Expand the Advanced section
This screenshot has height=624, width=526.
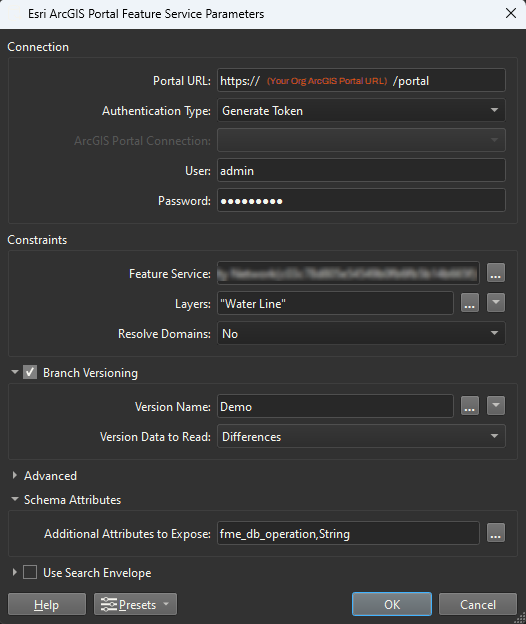tap(15, 475)
